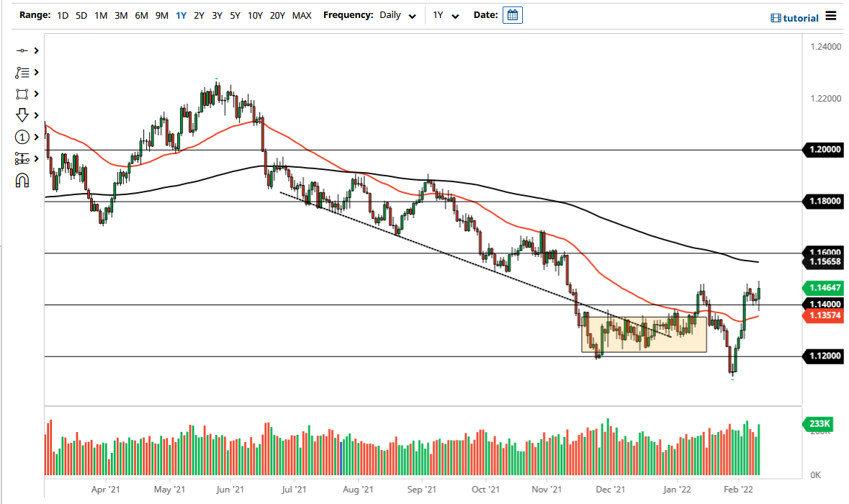Select the down-arrow annotation tool

point(22,115)
